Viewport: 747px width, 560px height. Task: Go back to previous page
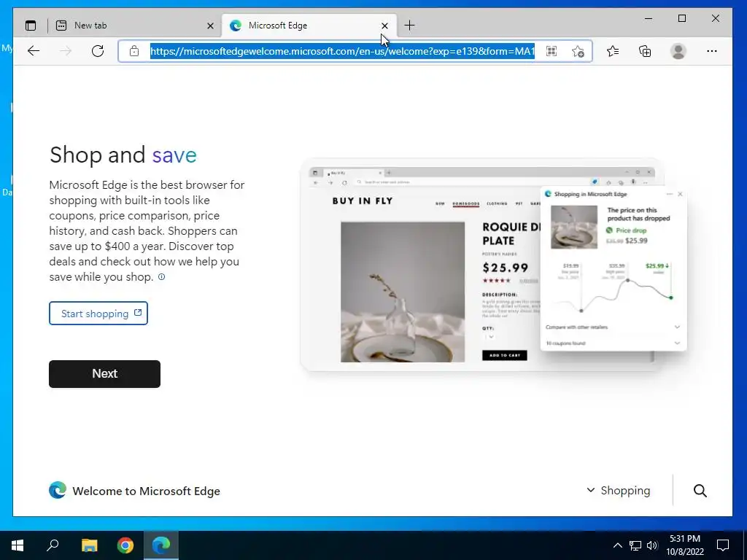pos(34,51)
